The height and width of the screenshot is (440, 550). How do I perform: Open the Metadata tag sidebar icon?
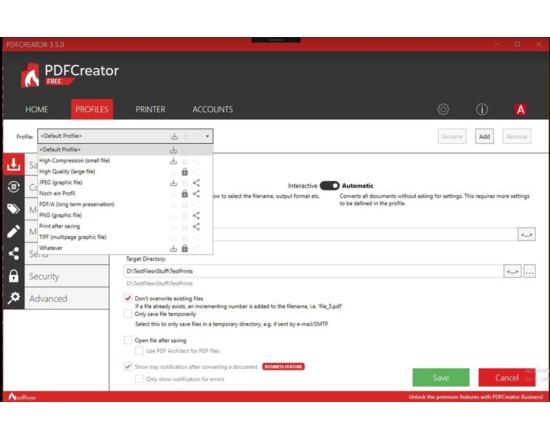pyautogui.click(x=13, y=209)
